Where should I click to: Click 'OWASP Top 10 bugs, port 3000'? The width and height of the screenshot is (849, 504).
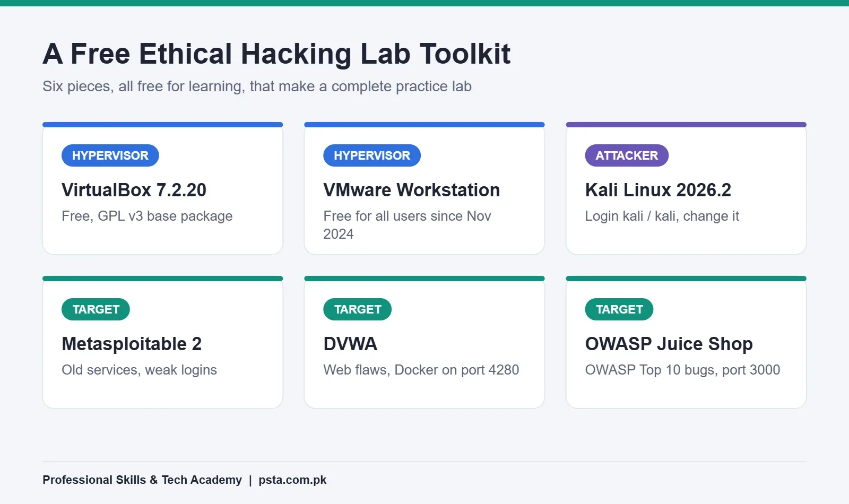[x=682, y=370]
